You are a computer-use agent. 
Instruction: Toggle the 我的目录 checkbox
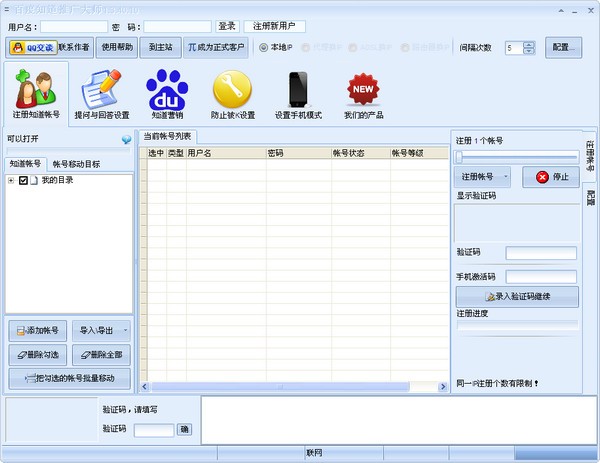tap(23, 180)
